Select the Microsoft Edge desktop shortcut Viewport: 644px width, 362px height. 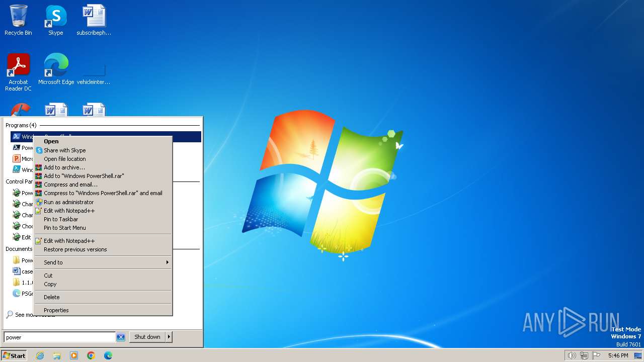point(56,69)
